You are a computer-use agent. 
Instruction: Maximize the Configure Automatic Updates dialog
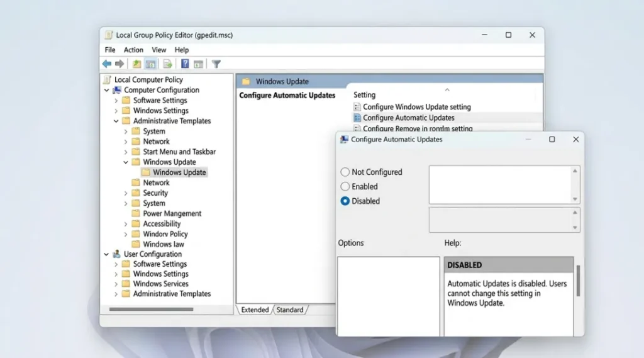(x=552, y=139)
